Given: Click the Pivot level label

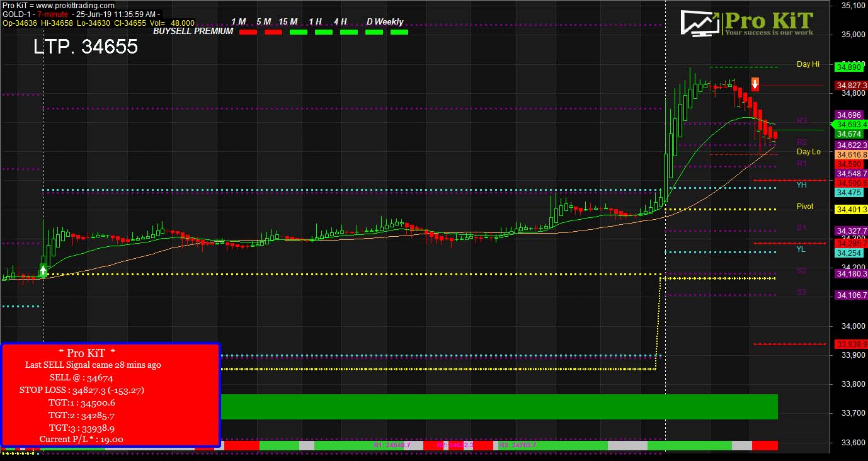Looking at the screenshot, I should pyautogui.click(x=805, y=207).
